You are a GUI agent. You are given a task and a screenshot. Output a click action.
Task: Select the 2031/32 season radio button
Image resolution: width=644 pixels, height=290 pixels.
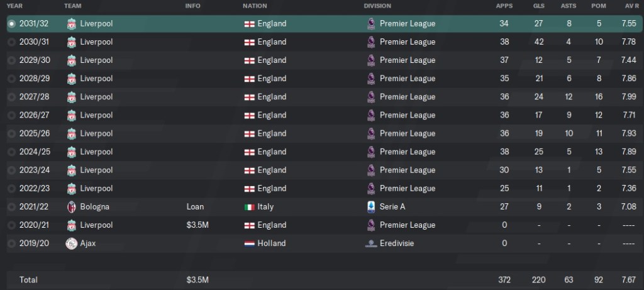coord(12,24)
